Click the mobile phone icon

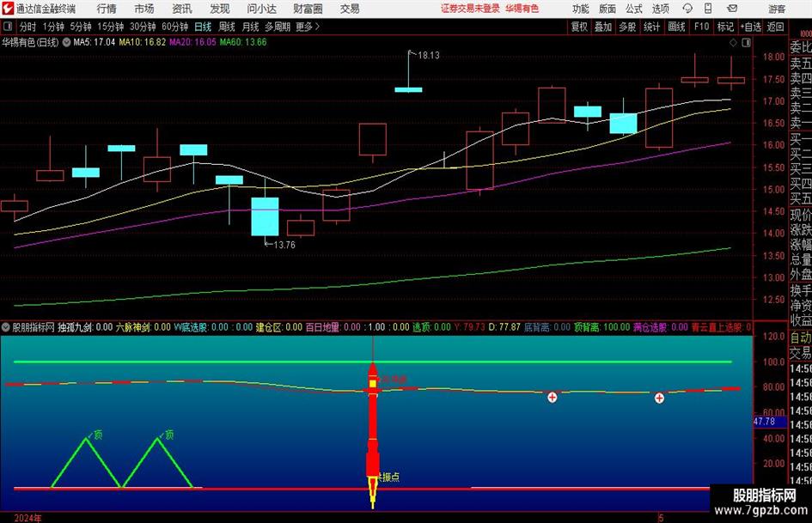[708, 9]
